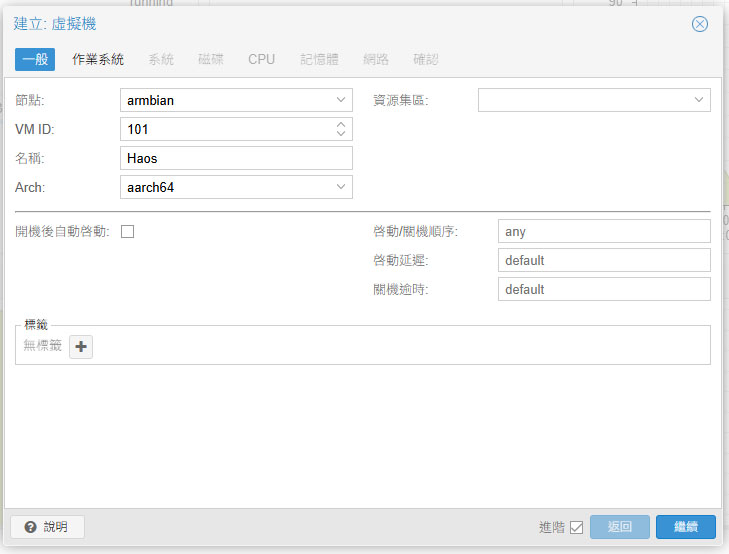Increase the VM ID with up arrow
Image resolution: width=729 pixels, height=554 pixels.
point(341,124)
